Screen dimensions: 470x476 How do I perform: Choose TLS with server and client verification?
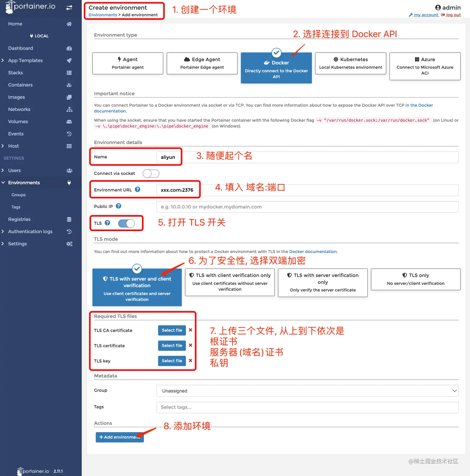137,287
